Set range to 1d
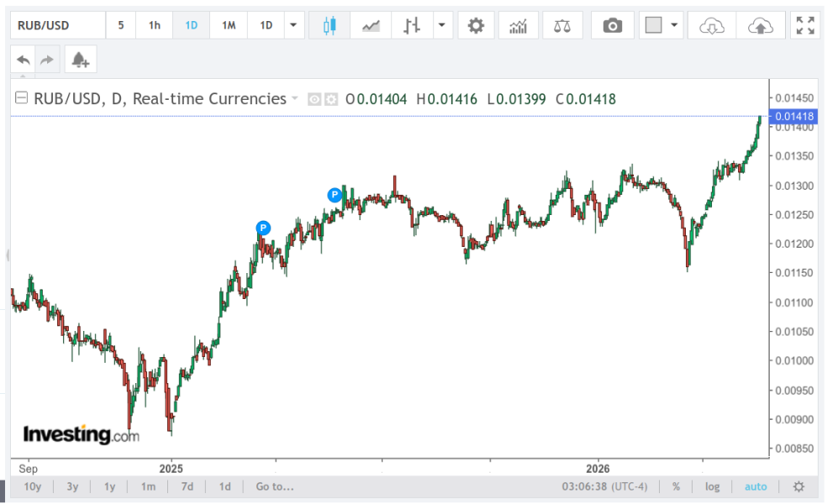The image size is (838, 504). click(225, 486)
